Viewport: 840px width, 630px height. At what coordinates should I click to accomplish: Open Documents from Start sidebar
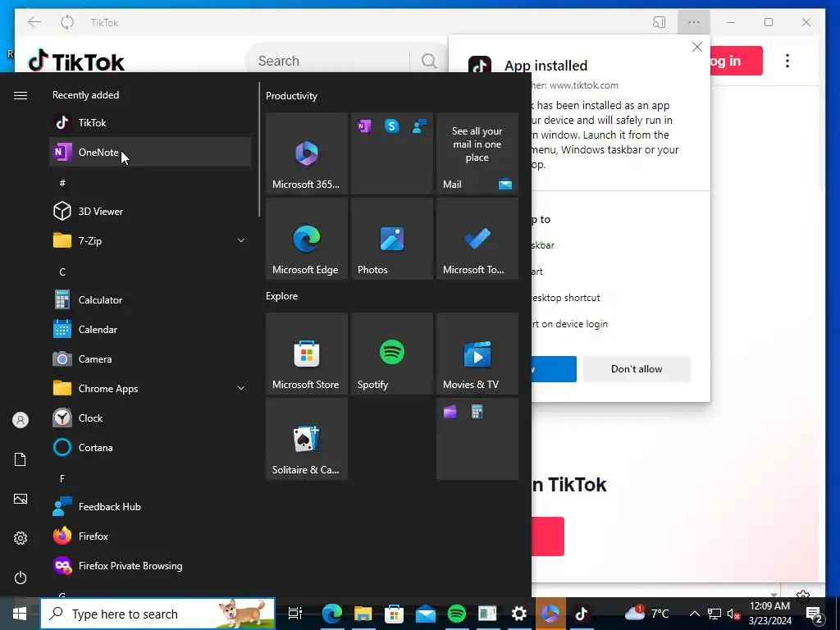coord(21,459)
